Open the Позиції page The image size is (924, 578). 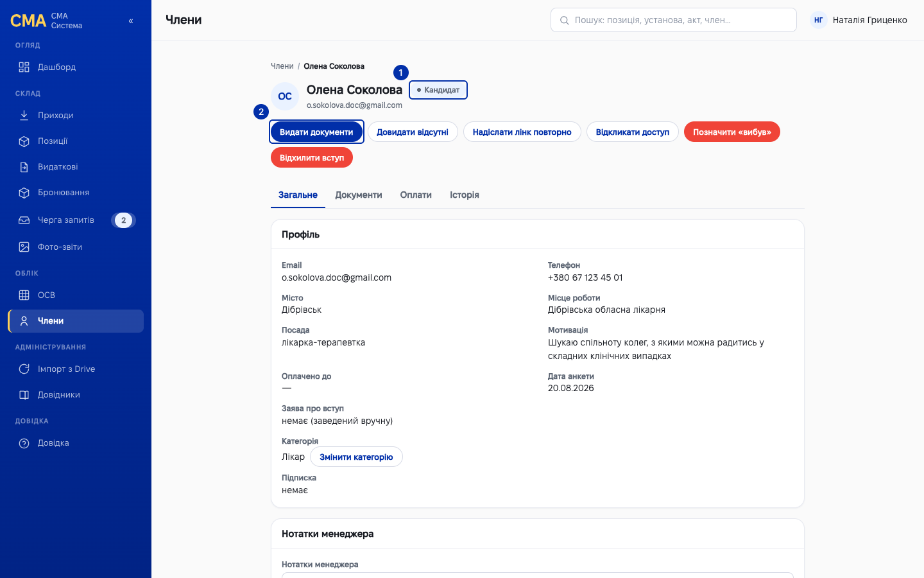coord(76,141)
